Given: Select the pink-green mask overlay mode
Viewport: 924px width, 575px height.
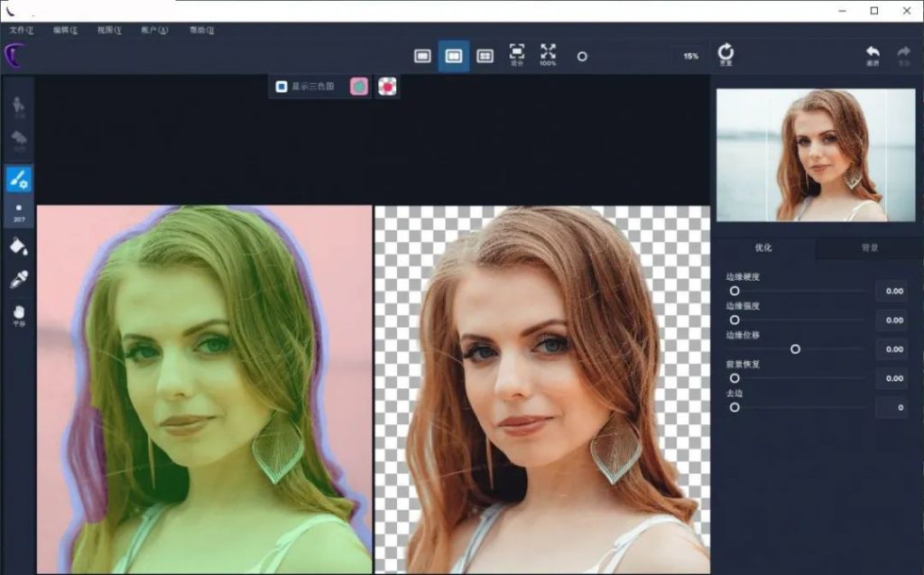Looking at the screenshot, I should tap(359, 87).
